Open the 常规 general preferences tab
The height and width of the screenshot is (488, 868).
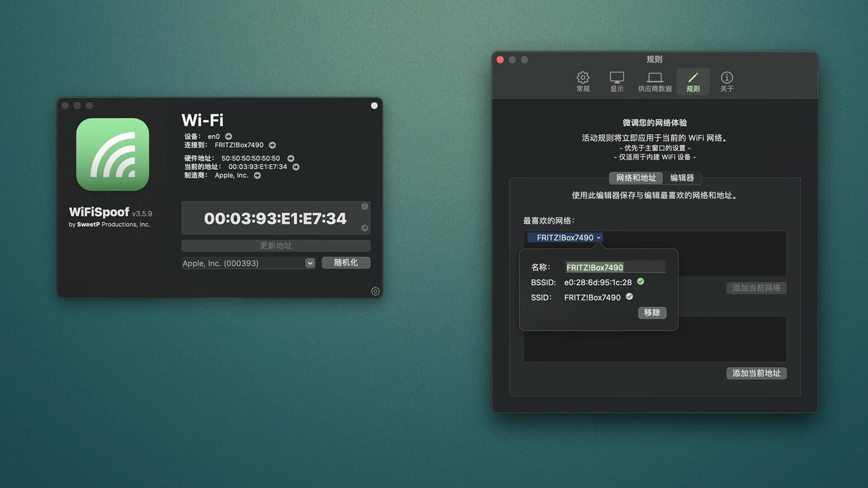[x=583, y=82]
